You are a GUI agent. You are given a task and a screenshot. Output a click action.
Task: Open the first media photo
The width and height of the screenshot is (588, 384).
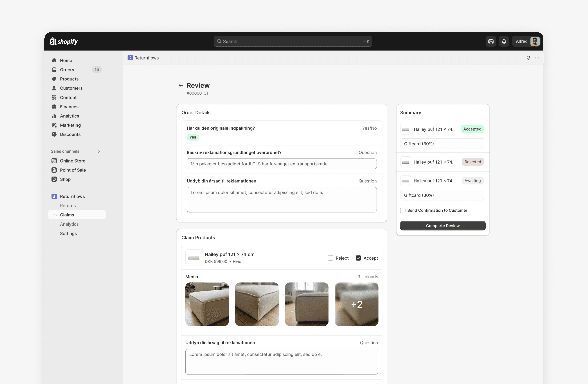[207, 304]
